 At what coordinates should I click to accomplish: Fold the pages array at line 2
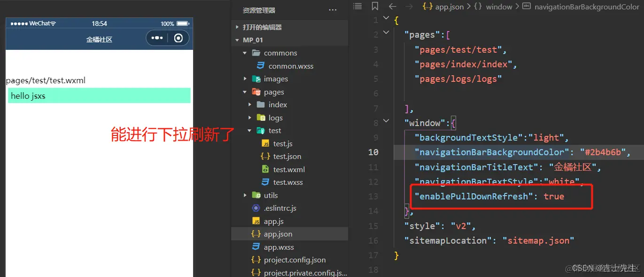coord(386,32)
